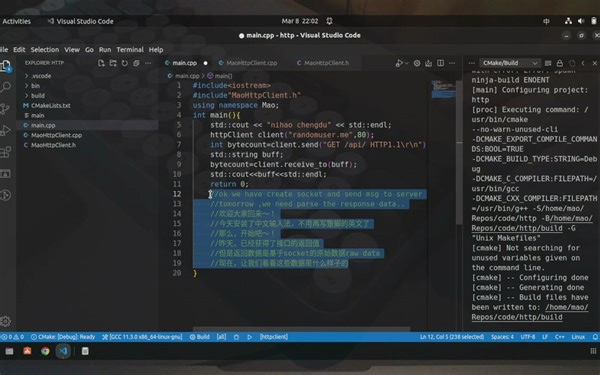Change indentation via Spaces: 4
The height and width of the screenshot is (375, 600).
click(x=502, y=337)
